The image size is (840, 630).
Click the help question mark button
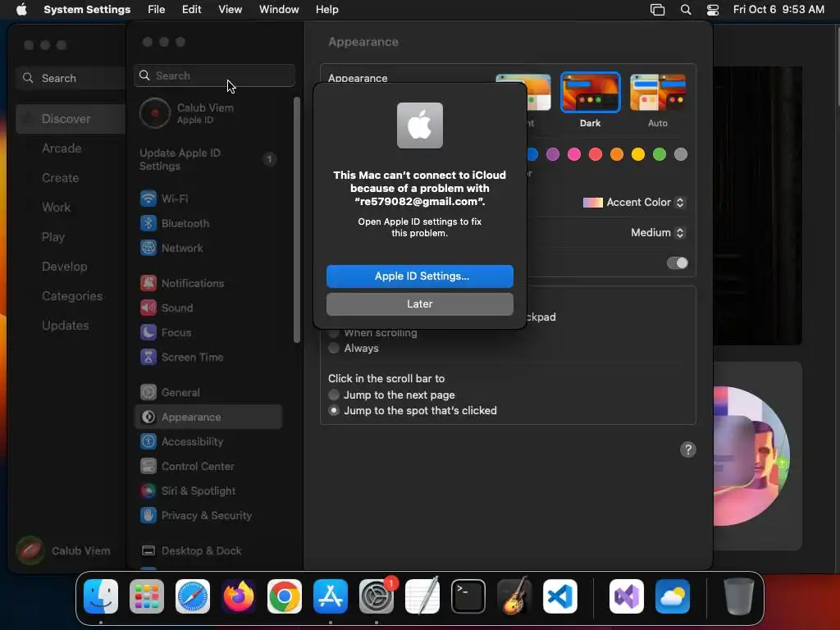point(688,450)
